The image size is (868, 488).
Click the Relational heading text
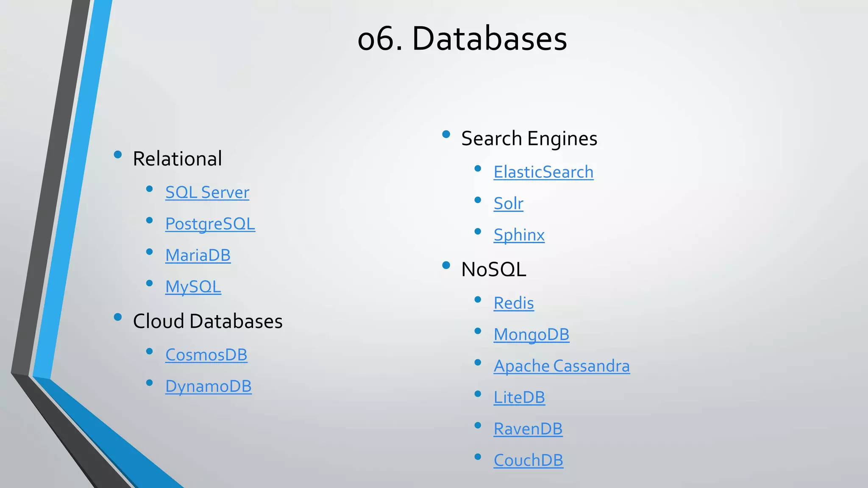tap(177, 159)
